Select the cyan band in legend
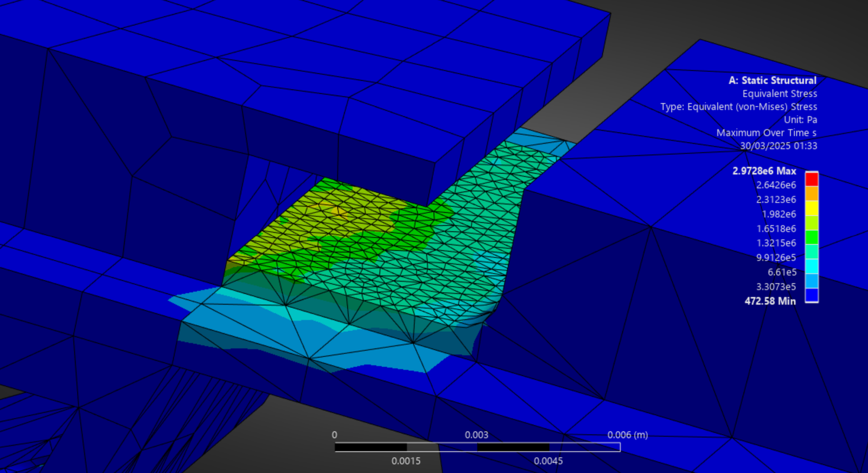The height and width of the screenshot is (473, 868). coord(812,266)
